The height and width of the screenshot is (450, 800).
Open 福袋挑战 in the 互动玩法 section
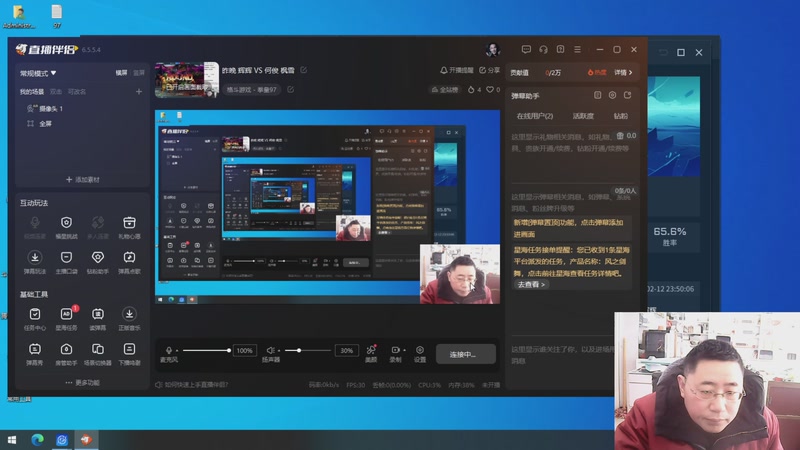point(66,227)
